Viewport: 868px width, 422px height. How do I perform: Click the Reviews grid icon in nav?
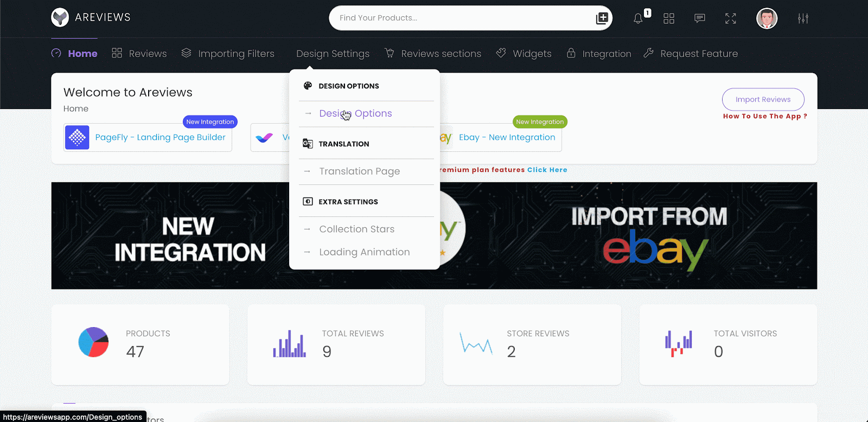117,53
